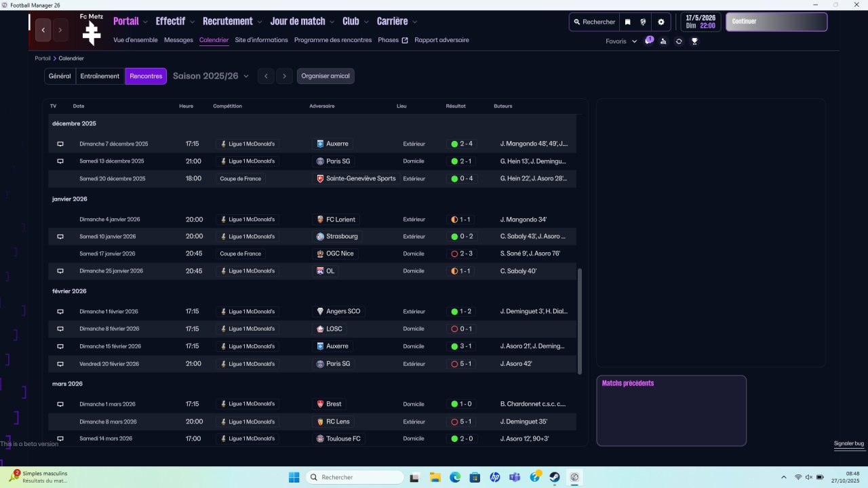
Task: Click the TV icon on the LOSC row
Action: click(60, 329)
